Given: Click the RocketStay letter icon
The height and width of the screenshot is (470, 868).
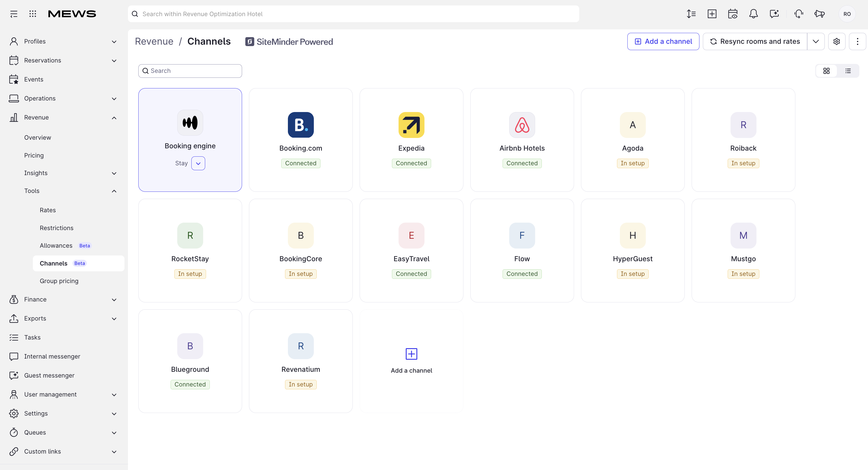Looking at the screenshot, I should click(x=190, y=235).
